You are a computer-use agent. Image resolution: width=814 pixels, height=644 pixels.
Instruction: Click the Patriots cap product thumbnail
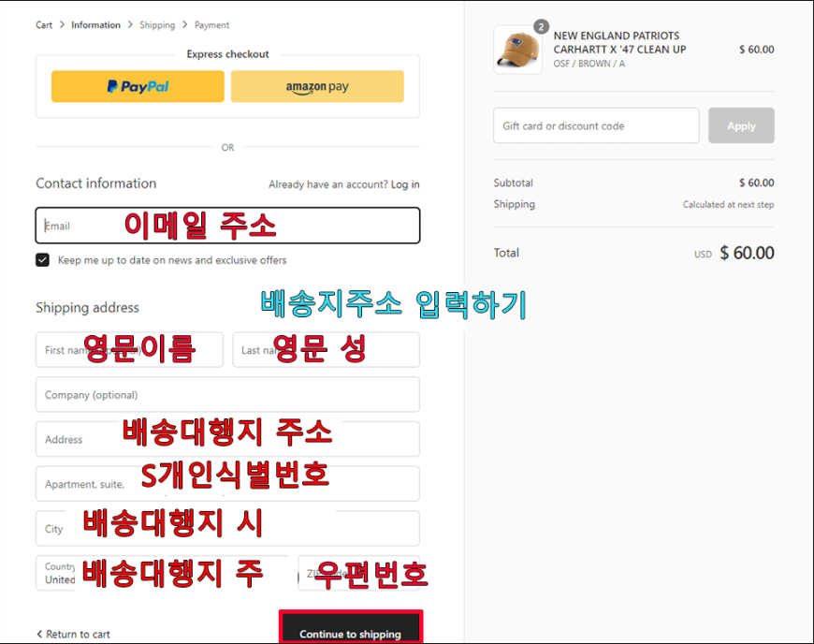[x=517, y=50]
